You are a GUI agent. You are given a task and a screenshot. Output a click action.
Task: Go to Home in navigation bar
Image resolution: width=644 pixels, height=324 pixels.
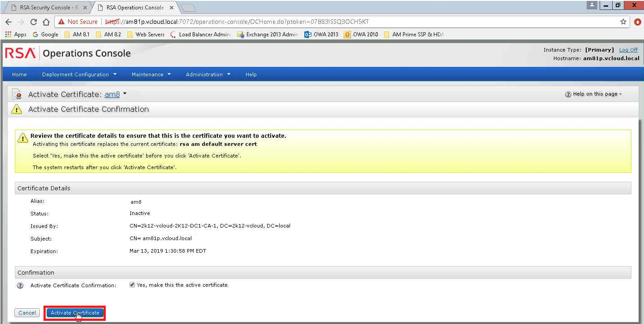click(x=19, y=74)
